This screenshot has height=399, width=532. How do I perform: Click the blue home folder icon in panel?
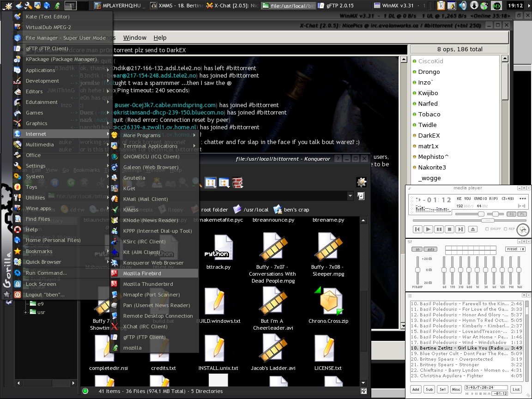tap(47, 6)
